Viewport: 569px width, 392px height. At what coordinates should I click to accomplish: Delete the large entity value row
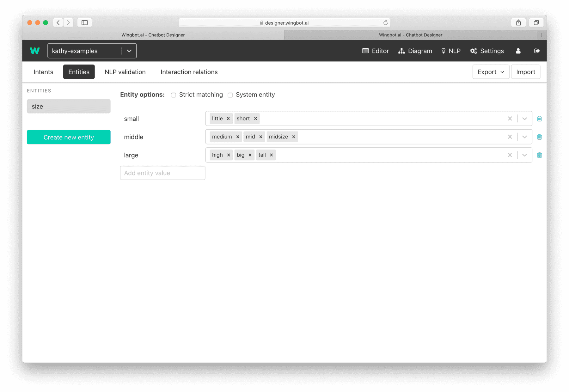[540, 155]
